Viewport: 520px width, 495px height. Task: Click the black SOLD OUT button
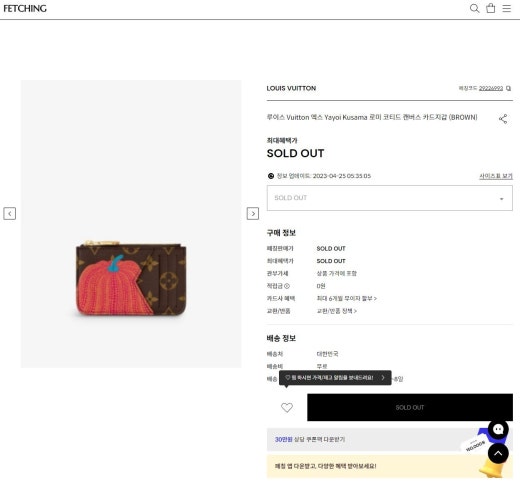[410, 407]
